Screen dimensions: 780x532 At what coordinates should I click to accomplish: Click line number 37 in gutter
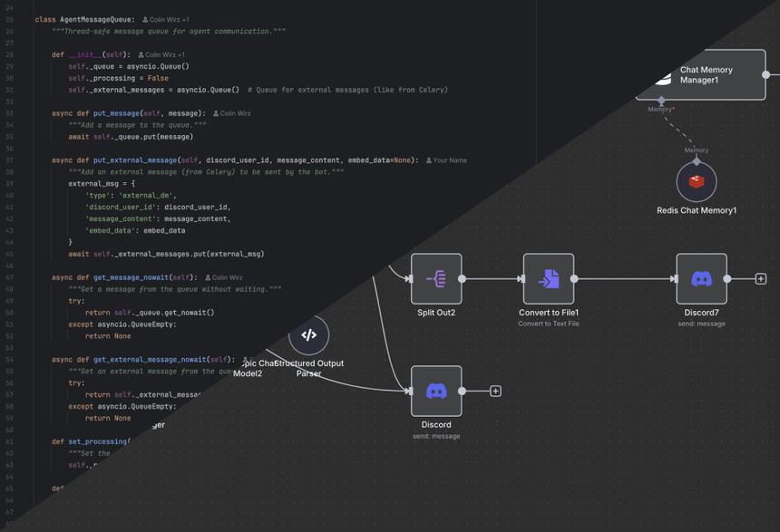(9, 160)
